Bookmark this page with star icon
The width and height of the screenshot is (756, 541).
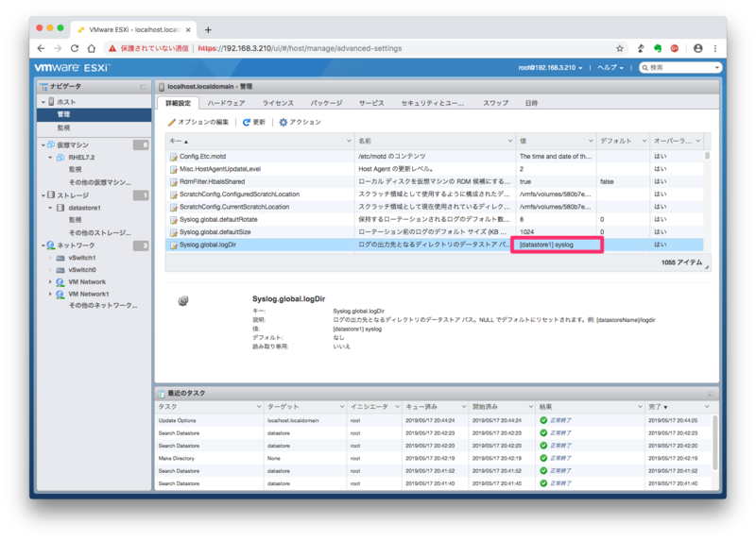click(620, 48)
